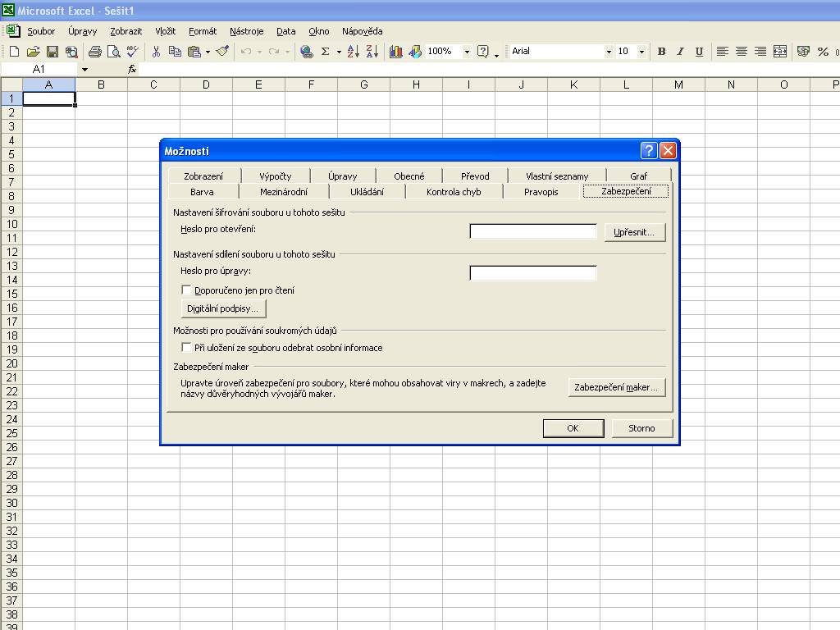Click the Print icon in the toolbar
Viewport: 840px width, 630px height.
(95, 52)
